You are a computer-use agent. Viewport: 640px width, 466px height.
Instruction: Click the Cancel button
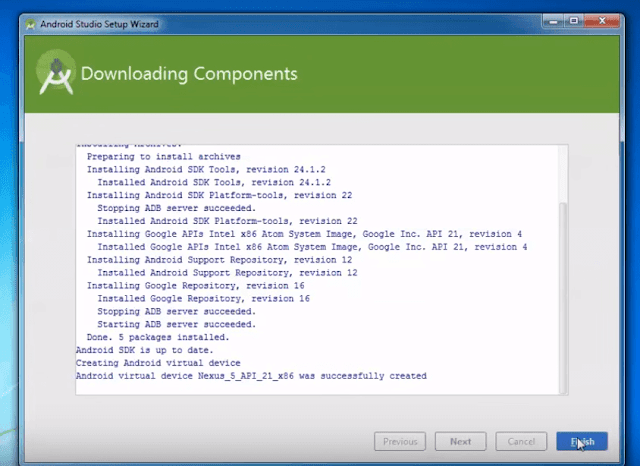coord(521,441)
